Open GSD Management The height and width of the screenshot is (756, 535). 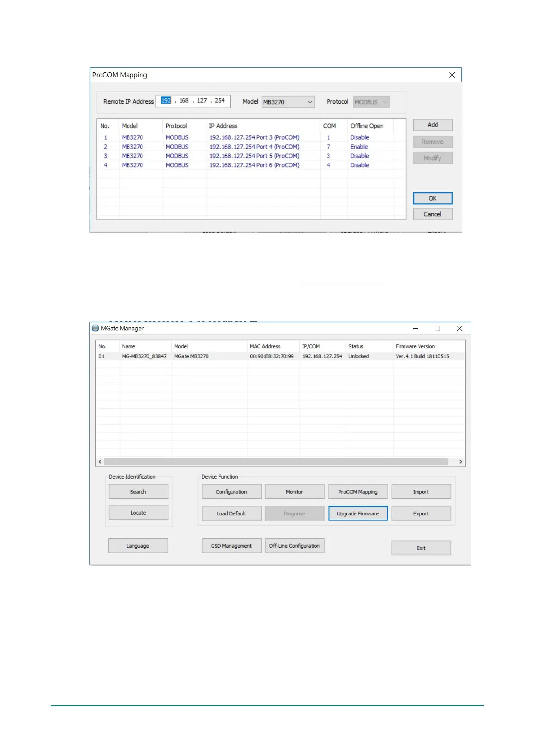231,546
